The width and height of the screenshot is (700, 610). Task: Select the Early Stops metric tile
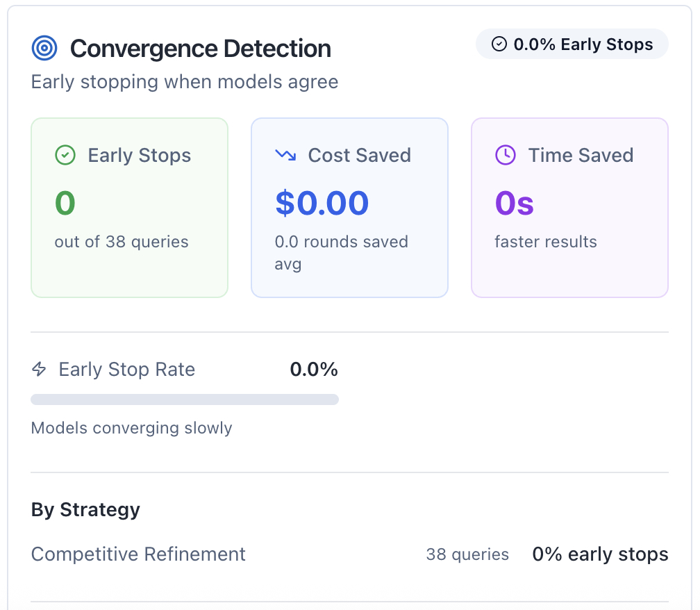click(x=129, y=207)
